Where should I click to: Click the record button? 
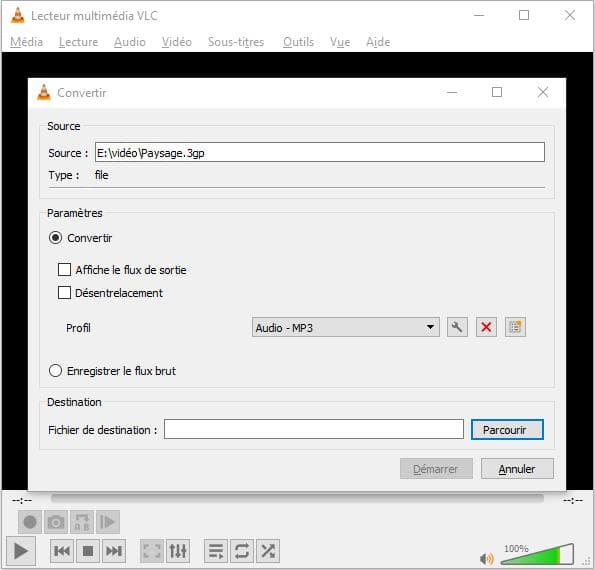click(30, 522)
